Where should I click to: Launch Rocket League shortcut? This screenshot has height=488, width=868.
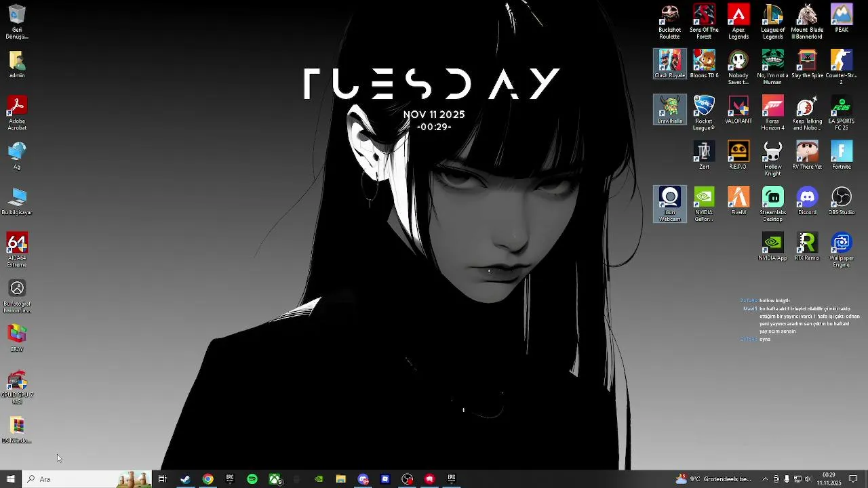pyautogui.click(x=704, y=113)
